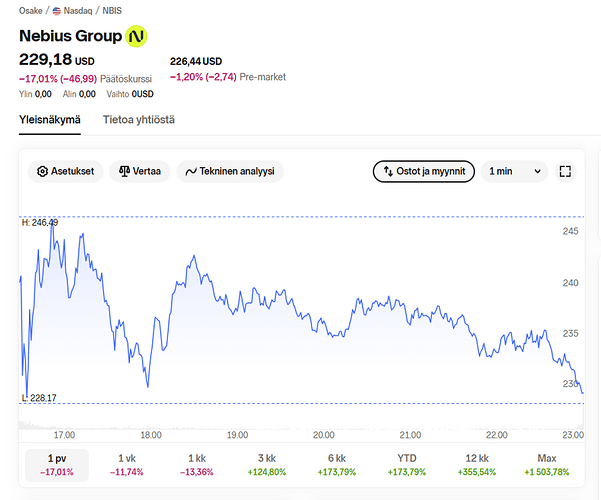Click the gear icon in Asetukset
This screenshot has width=601, height=500.
click(42, 171)
